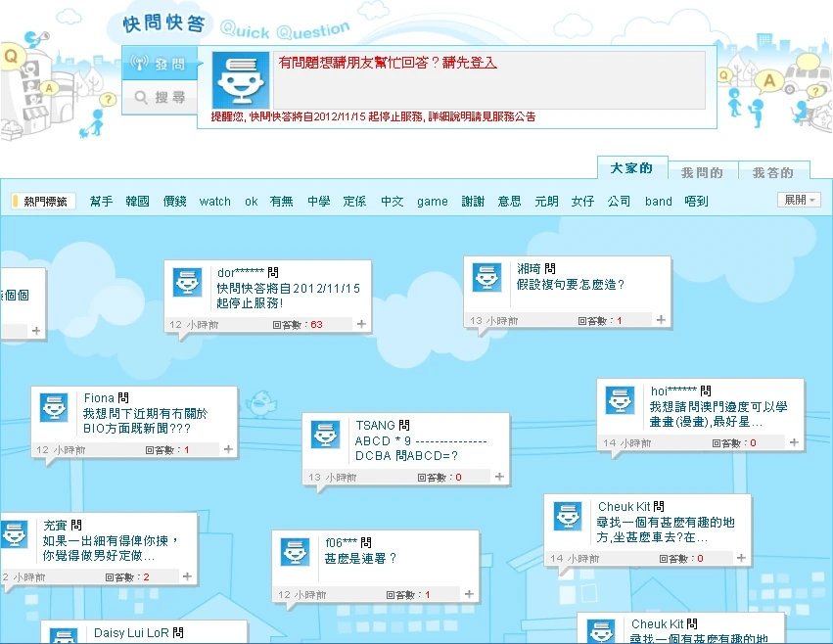Click user name TSANG
The width and height of the screenshot is (833, 644).
click(375, 426)
